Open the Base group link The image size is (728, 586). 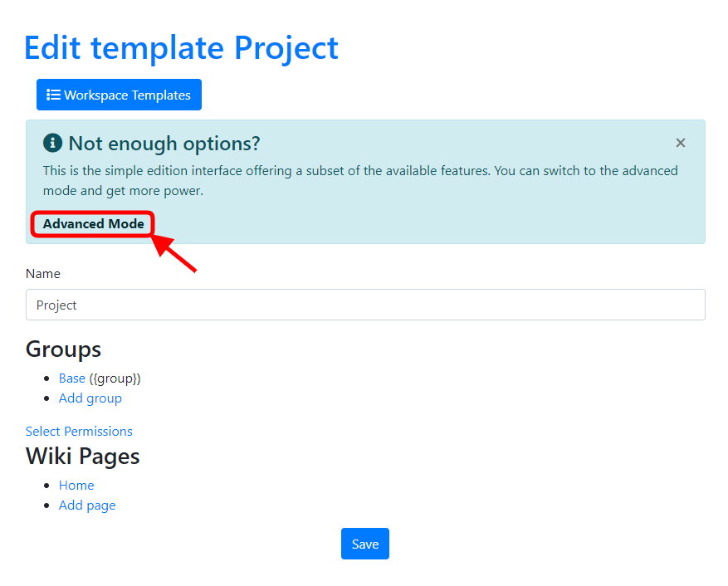click(x=72, y=378)
